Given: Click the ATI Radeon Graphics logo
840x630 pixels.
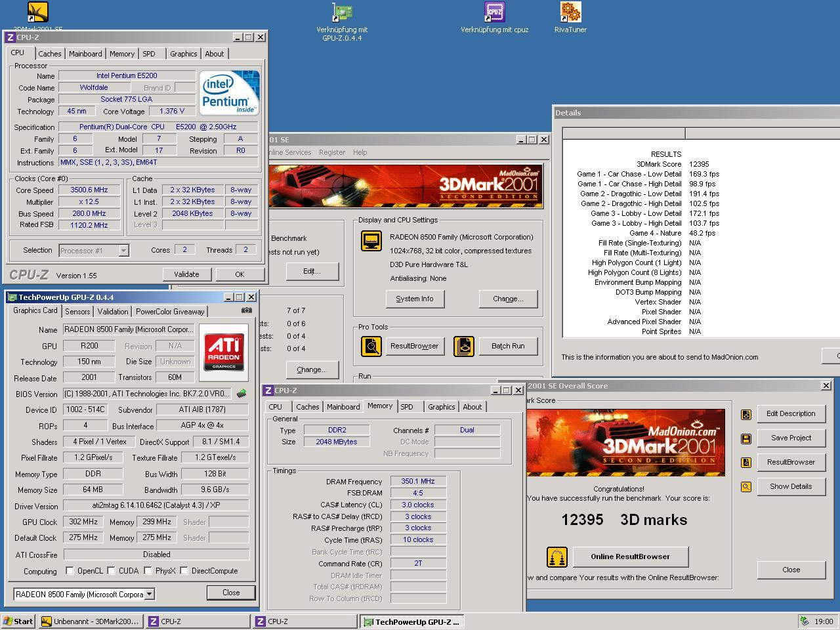Looking at the screenshot, I should click(224, 352).
